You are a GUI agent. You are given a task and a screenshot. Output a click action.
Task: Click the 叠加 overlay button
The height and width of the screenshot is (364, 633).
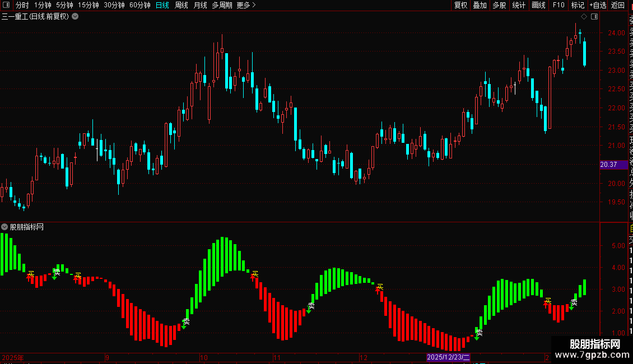[x=480, y=5]
